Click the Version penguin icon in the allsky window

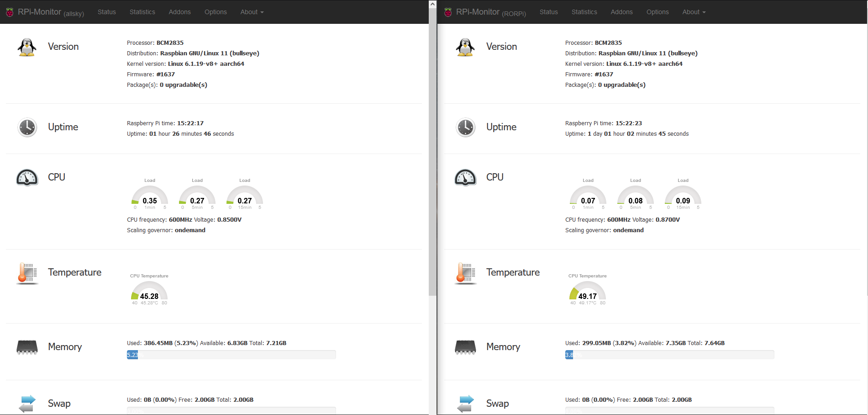[x=27, y=47]
